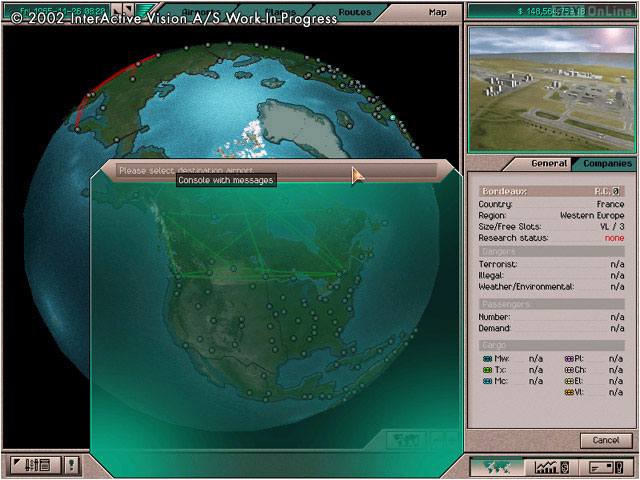Click the game date and time display
Screen dimensions: 640x480
tap(58, 10)
